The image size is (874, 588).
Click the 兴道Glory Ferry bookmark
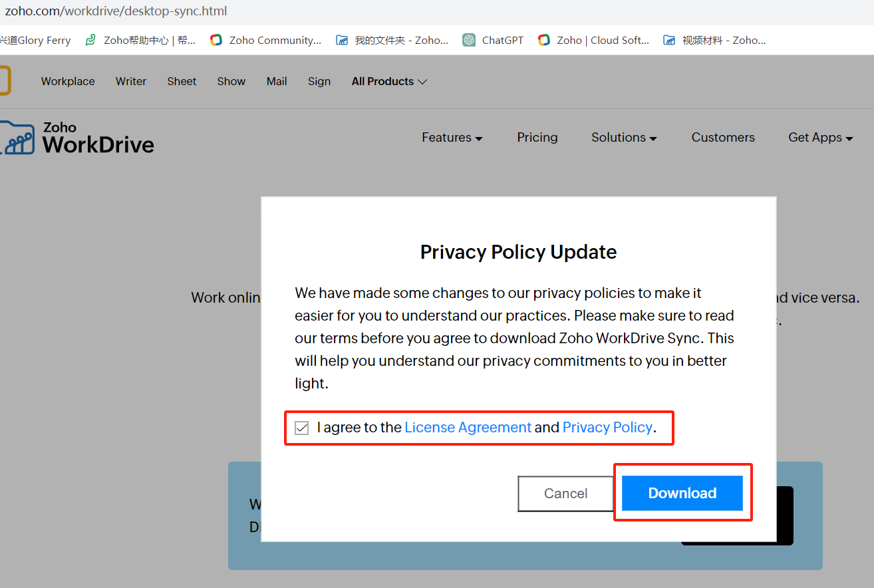pyautogui.click(x=37, y=40)
